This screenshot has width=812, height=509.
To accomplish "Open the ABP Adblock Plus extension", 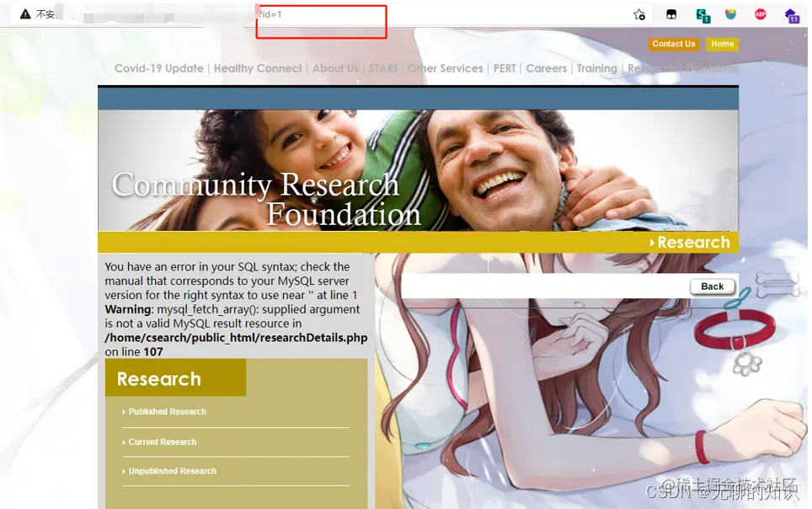I will pos(761,14).
